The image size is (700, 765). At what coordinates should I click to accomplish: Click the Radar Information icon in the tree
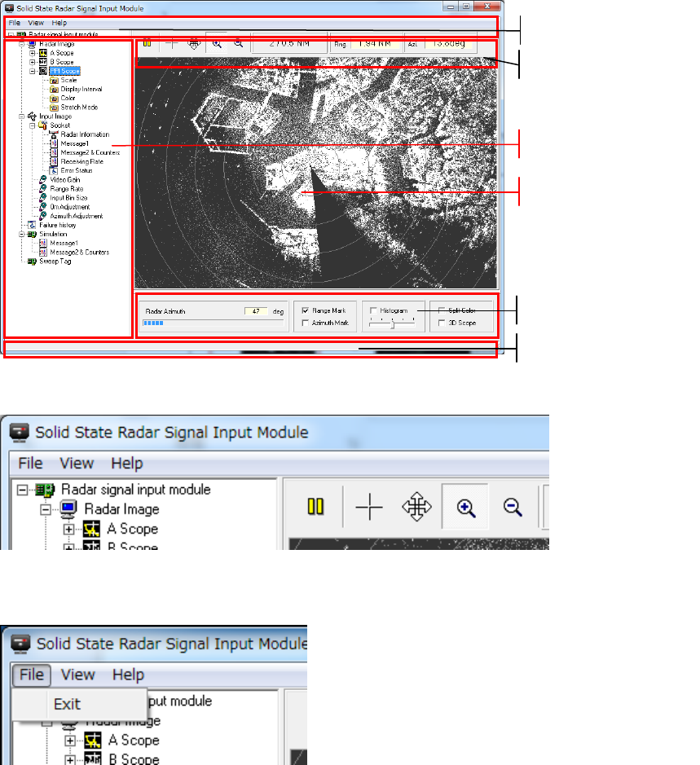pyautogui.click(x=54, y=134)
